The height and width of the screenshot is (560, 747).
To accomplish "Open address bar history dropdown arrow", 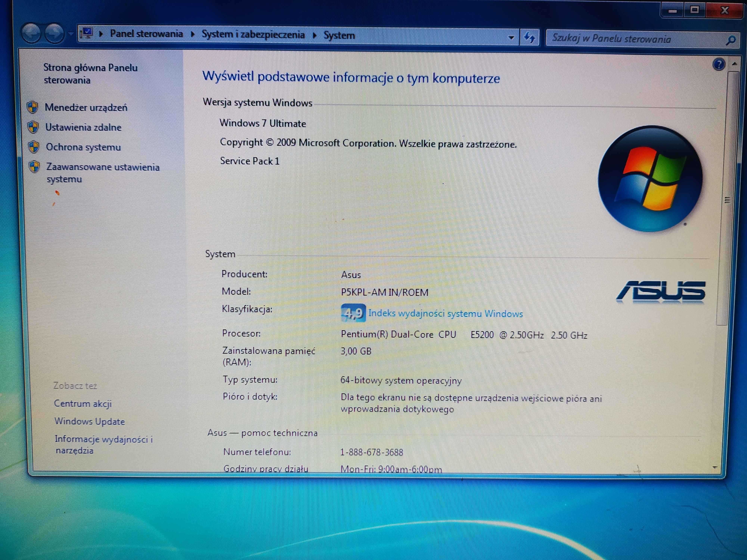I will point(511,38).
